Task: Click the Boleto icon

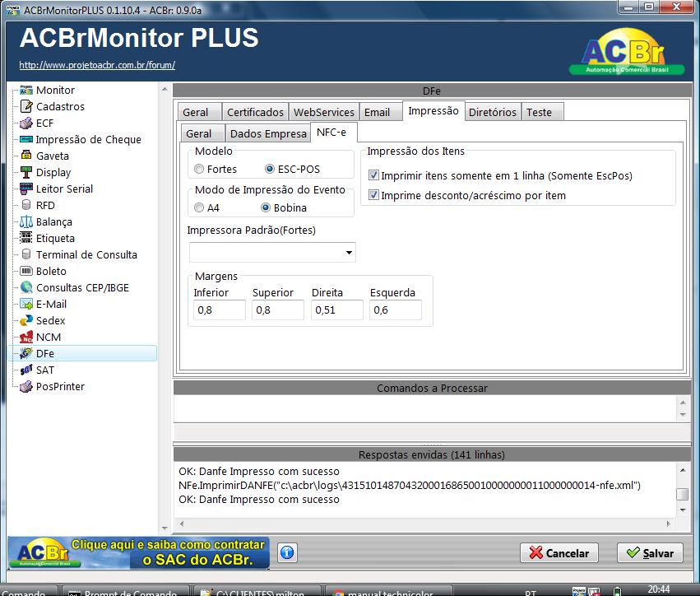Action: pyautogui.click(x=26, y=271)
